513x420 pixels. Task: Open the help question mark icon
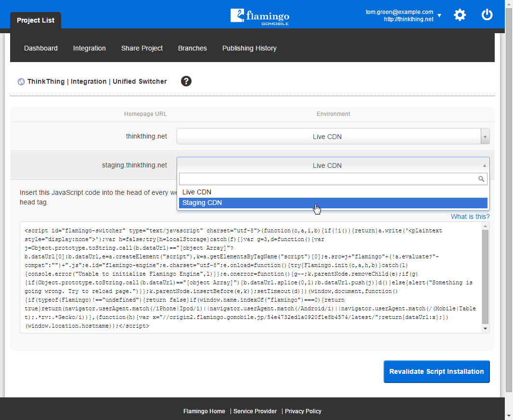pos(186,81)
